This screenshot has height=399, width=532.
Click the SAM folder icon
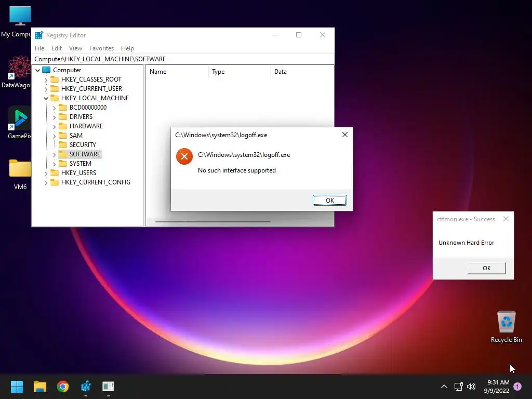(63, 136)
